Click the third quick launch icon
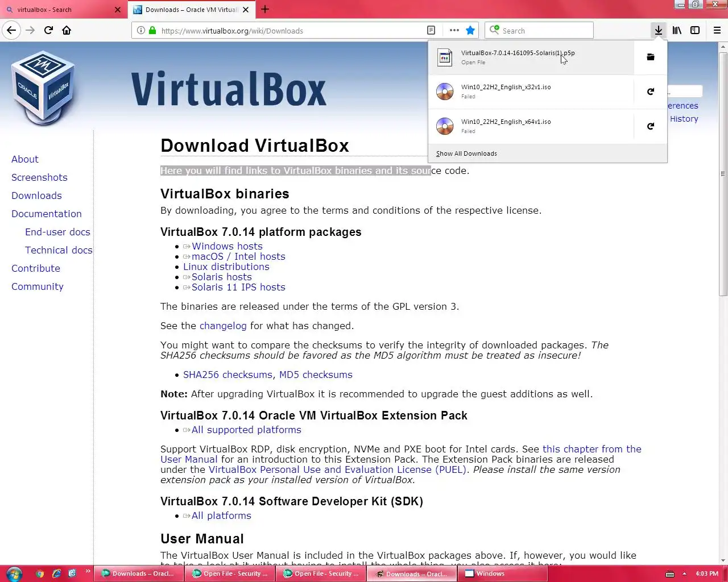The image size is (728, 582). pyautogui.click(x=72, y=573)
